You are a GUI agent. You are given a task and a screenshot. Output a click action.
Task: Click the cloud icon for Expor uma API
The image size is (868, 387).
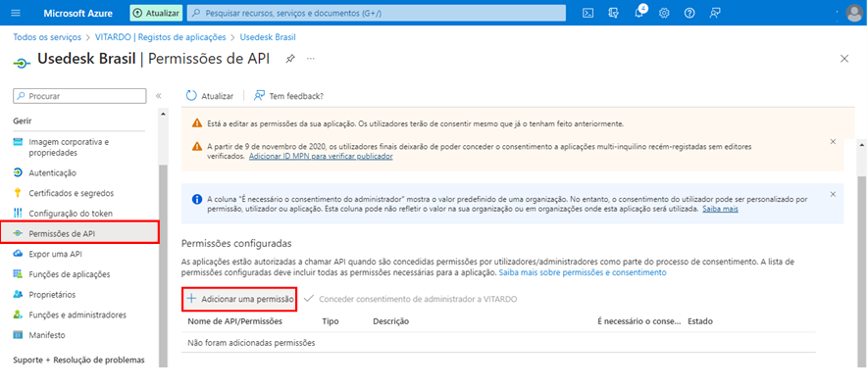tap(18, 254)
